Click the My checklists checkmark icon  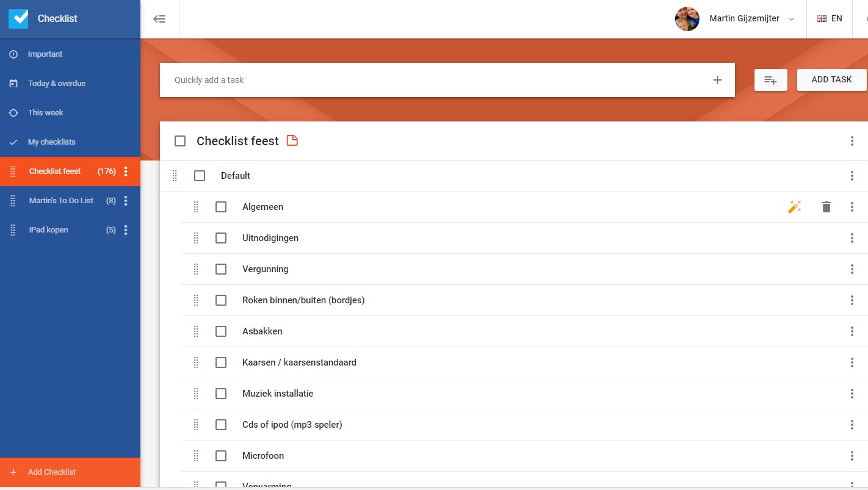13,142
